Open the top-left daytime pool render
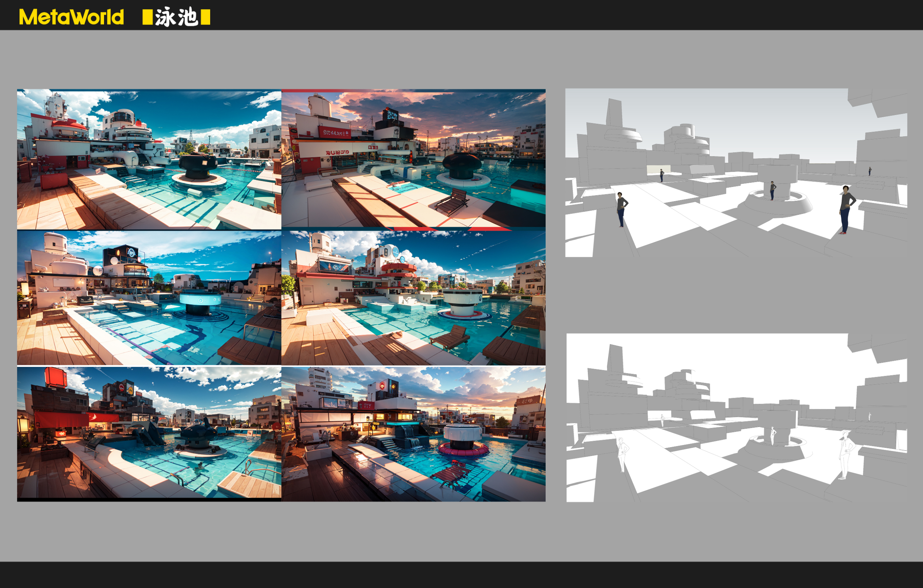The image size is (923, 588). [149, 159]
